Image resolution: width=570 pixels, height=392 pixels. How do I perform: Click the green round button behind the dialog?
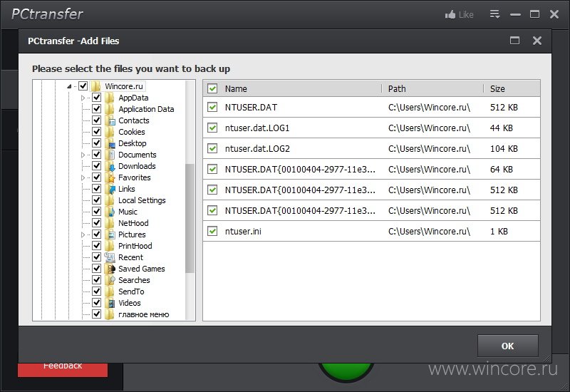[346, 371]
